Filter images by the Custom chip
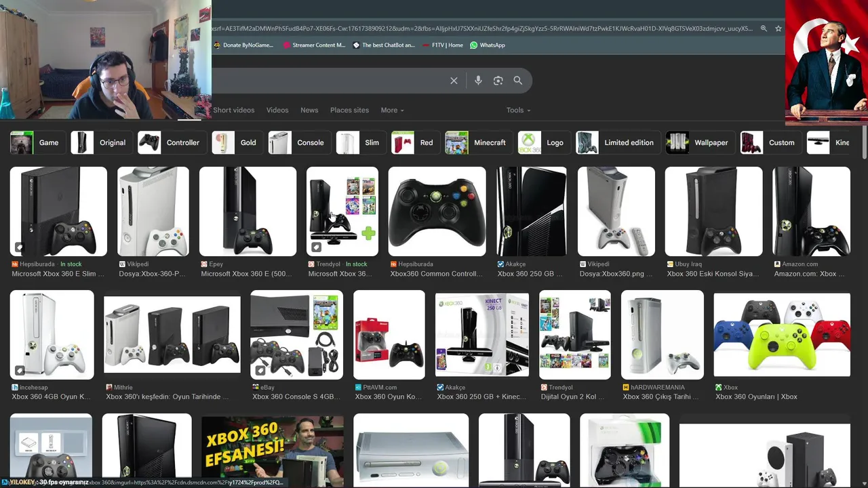Viewport: 868px width, 488px height. tap(771, 142)
